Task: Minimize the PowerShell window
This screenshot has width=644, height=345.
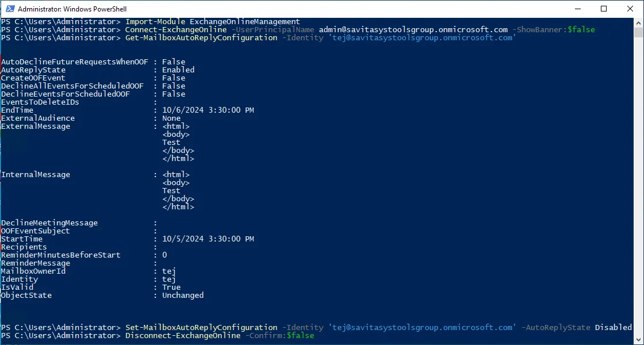Action: [577, 9]
